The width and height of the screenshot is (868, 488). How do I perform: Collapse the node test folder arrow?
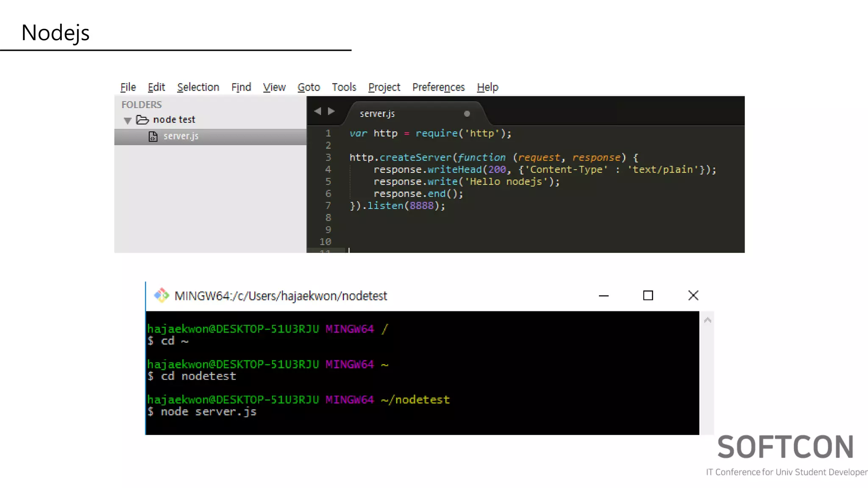click(x=127, y=121)
